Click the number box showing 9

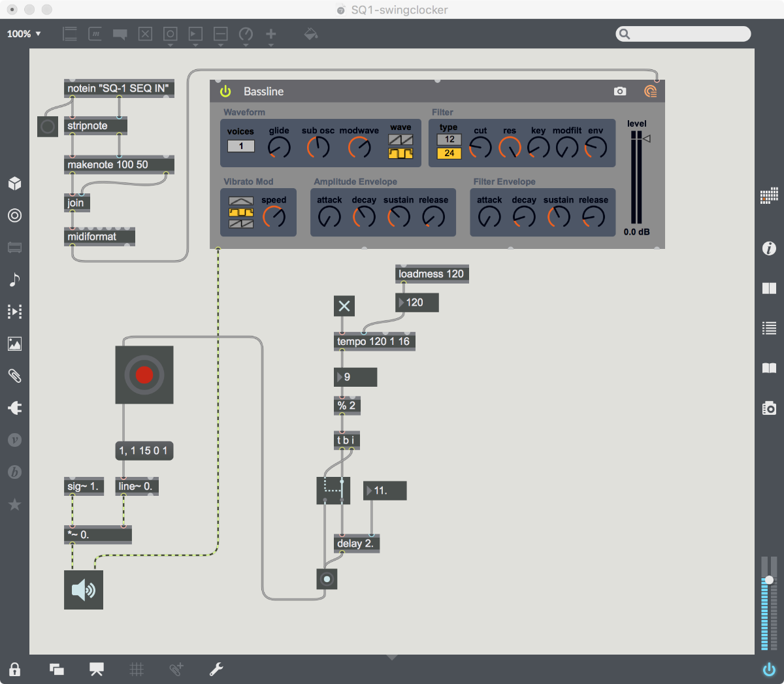coord(355,377)
